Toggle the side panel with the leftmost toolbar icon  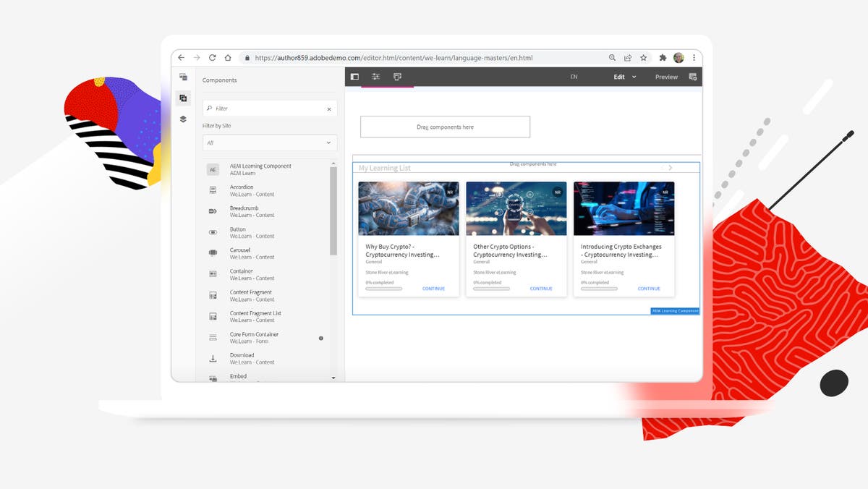tap(354, 76)
